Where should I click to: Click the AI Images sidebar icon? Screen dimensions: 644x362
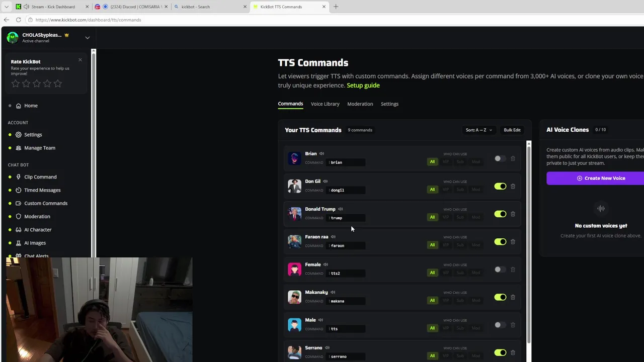point(19,243)
